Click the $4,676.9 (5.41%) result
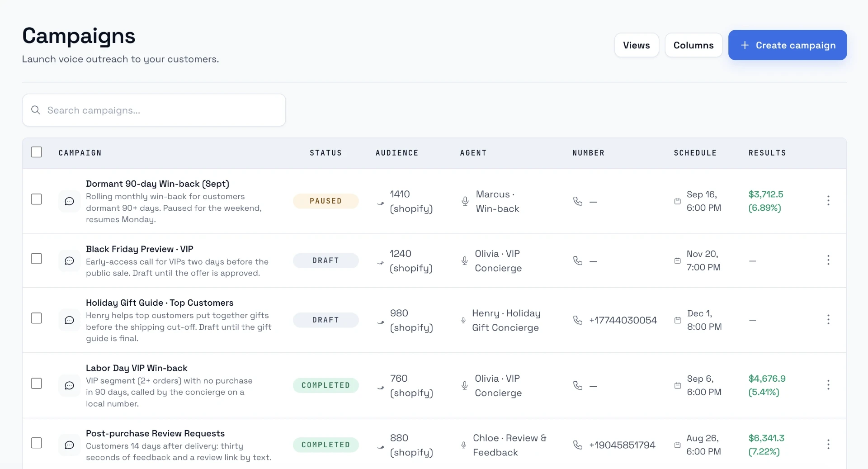Screen dimensions: 868x469 (x=767, y=385)
